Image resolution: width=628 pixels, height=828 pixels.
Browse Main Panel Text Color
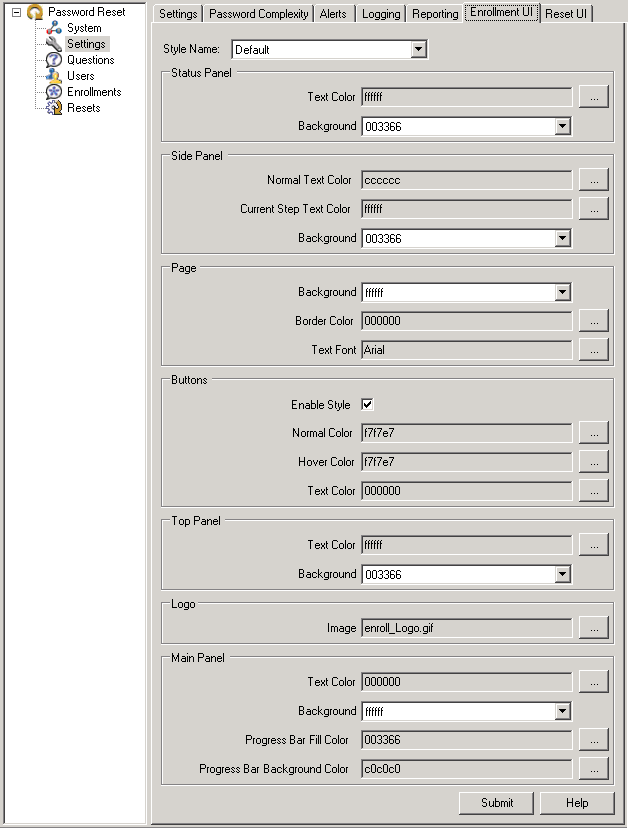click(594, 682)
